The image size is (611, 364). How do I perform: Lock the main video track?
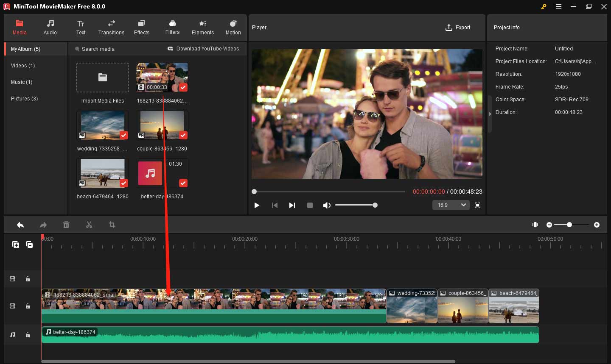(x=28, y=306)
